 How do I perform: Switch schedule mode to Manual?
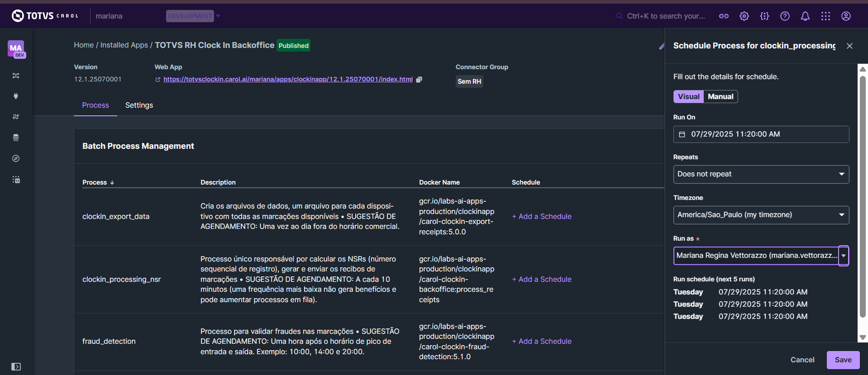(x=720, y=96)
